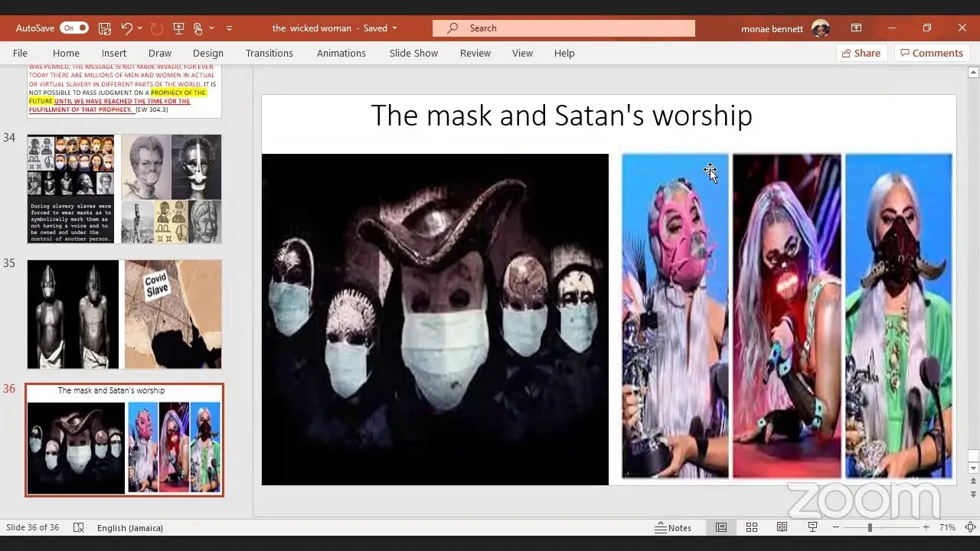
Task: Switch to the Draw tab
Action: pos(160,53)
